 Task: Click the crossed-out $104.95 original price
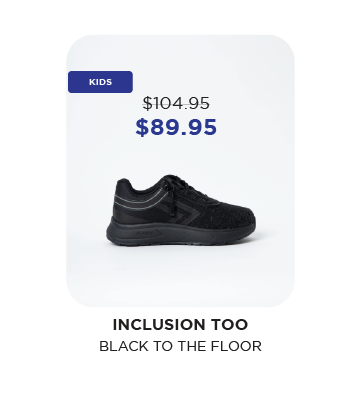(x=176, y=103)
